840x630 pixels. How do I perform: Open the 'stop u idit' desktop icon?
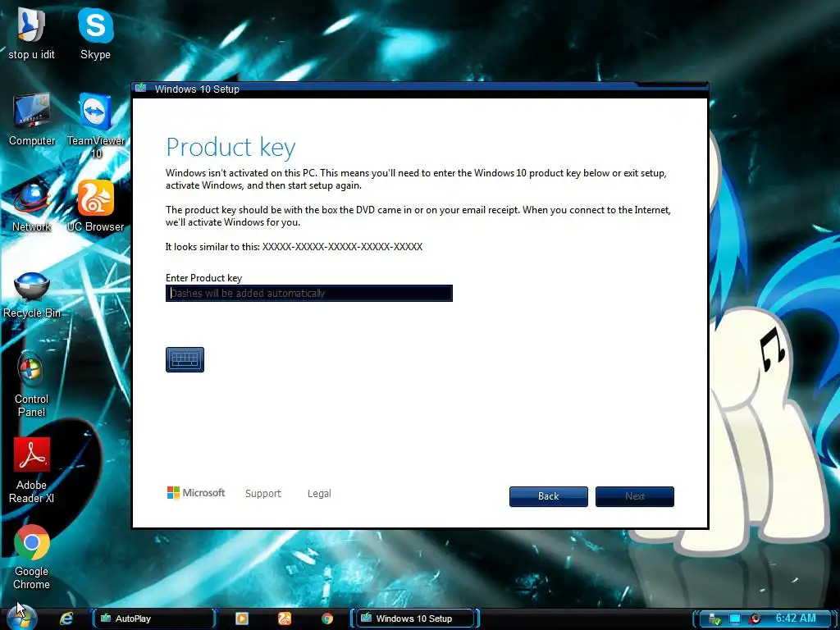pos(32,33)
